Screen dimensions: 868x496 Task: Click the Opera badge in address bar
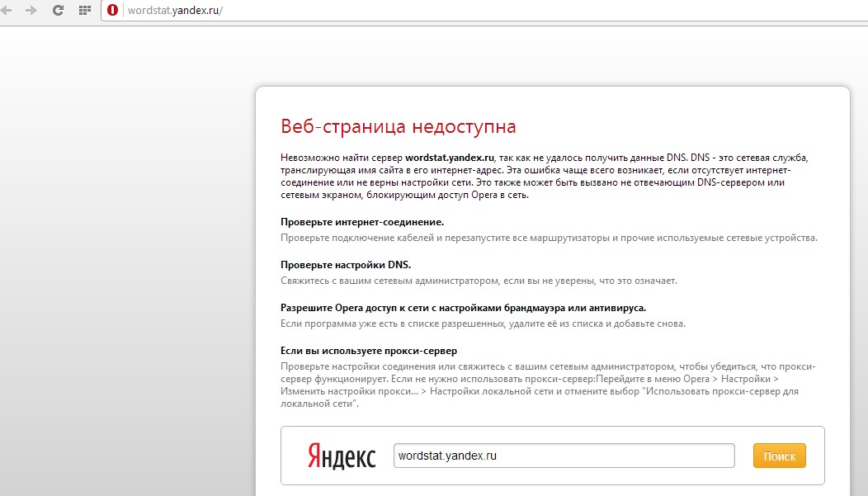point(112,10)
